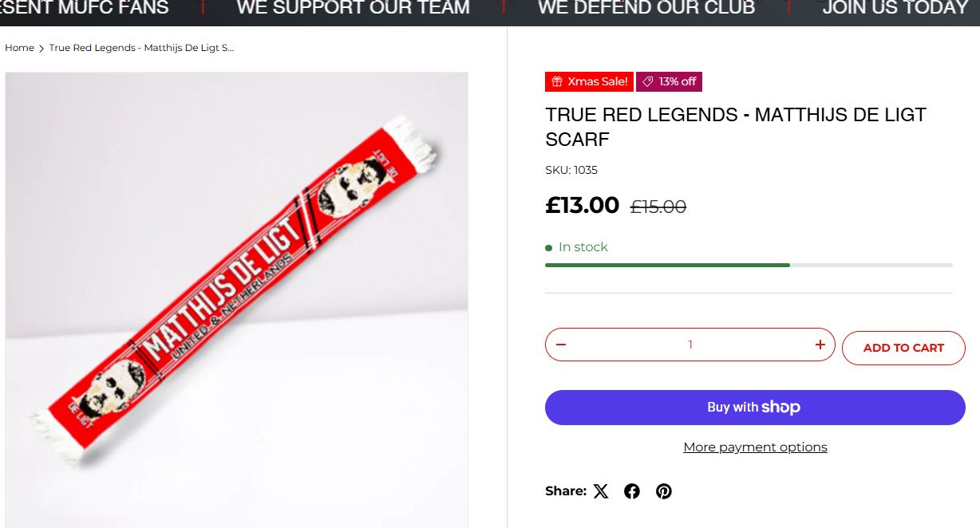Click the breadcrumb chevron after Home
The height and width of the screenshot is (528, 980).
point(41,49)
